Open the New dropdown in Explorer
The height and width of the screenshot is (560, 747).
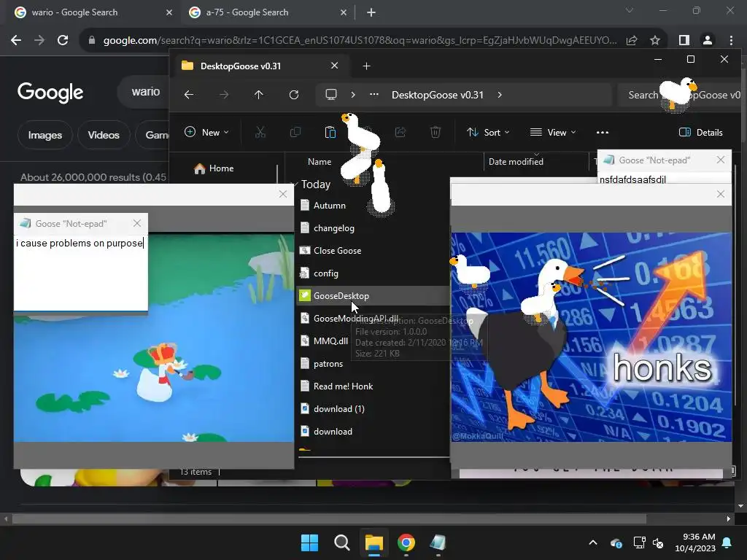[x=206, y=133]
